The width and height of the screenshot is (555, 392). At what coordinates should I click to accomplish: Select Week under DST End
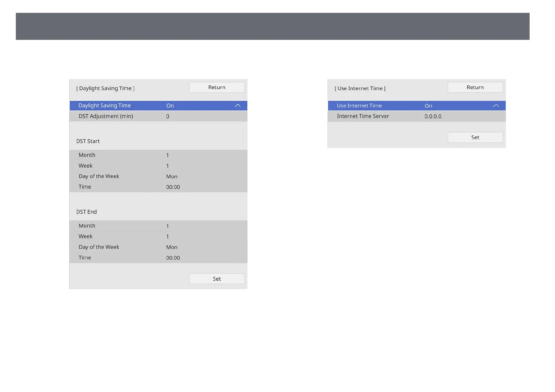coord(86,236)
